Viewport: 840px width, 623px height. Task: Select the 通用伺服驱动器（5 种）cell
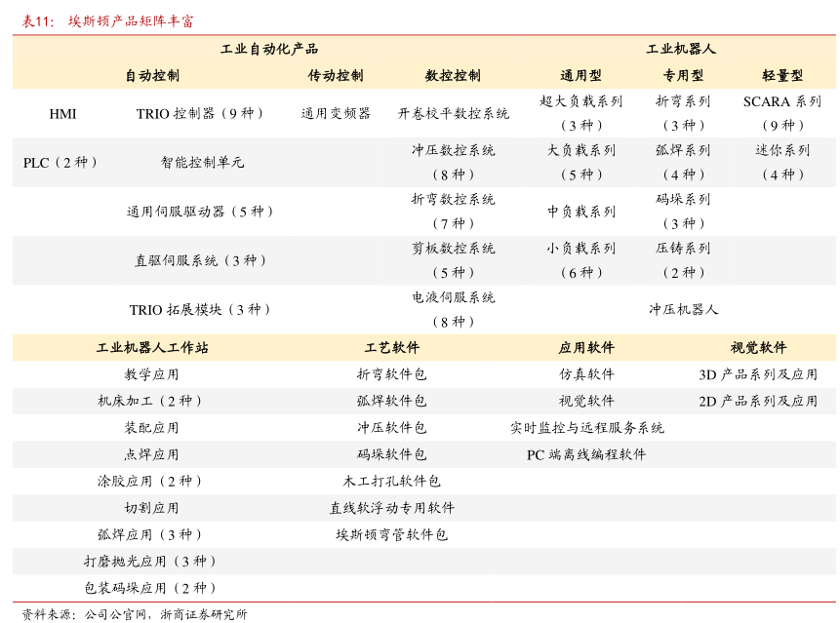click(200, 212)
